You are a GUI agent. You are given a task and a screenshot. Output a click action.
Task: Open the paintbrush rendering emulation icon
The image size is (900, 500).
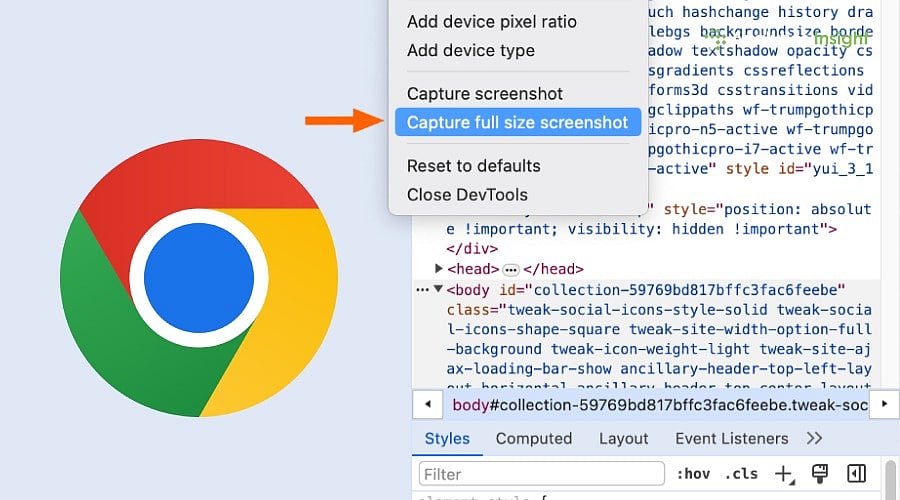(x=820, y=474)
